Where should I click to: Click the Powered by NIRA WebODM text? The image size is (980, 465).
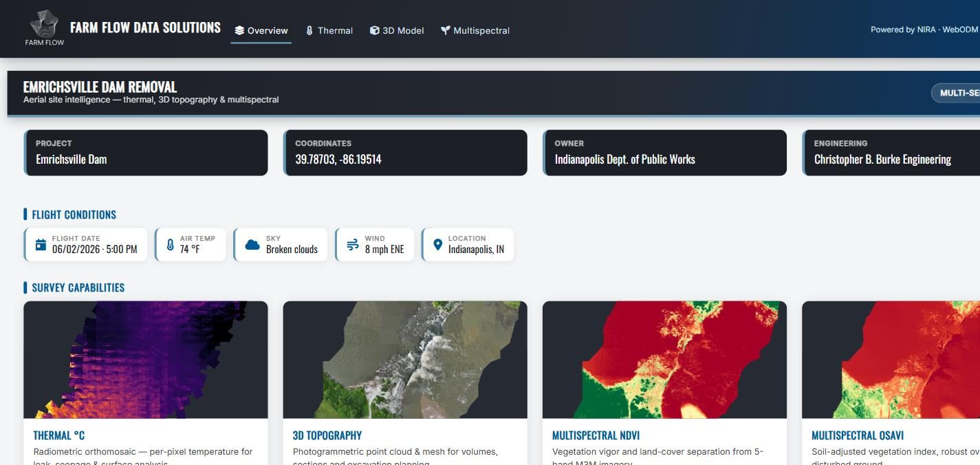coord(924,30)
